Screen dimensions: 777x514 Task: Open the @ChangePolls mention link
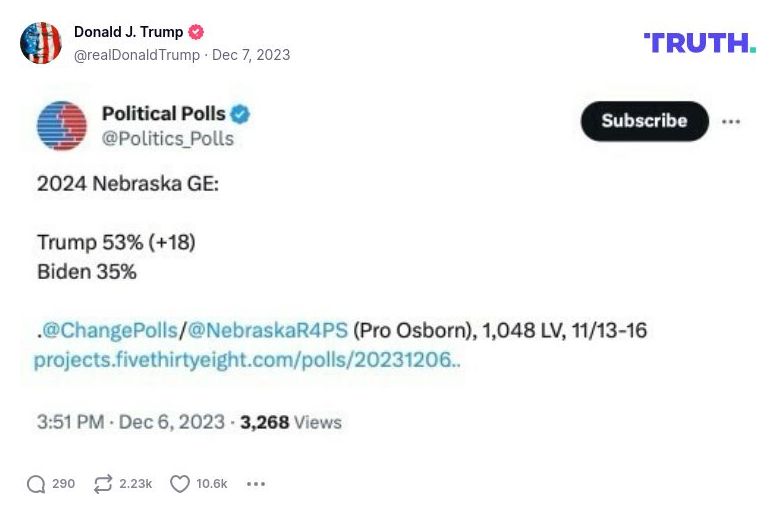(109, 330)
